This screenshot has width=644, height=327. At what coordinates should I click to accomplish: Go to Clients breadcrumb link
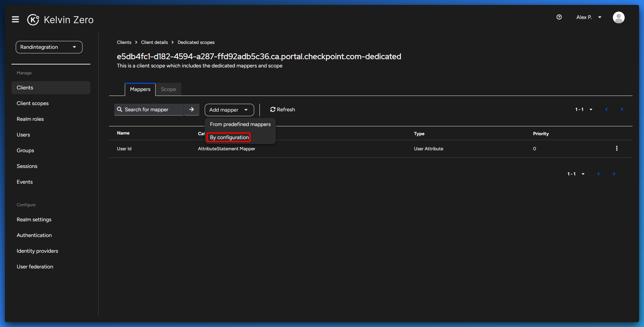[x=124, y=42]
